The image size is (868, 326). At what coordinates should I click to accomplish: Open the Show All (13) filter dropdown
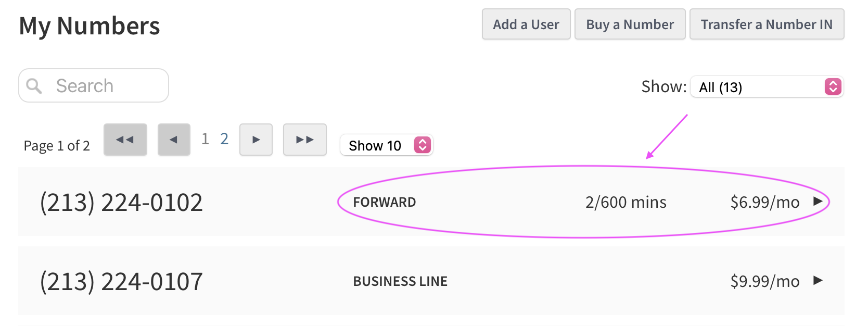(767, 87)
